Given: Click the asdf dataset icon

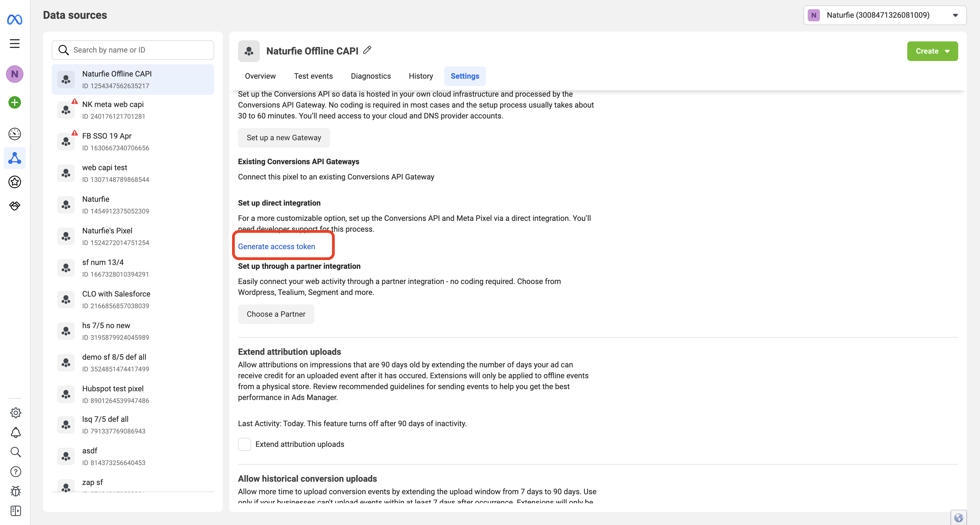Looking at the screenshot, I should 66,456.
